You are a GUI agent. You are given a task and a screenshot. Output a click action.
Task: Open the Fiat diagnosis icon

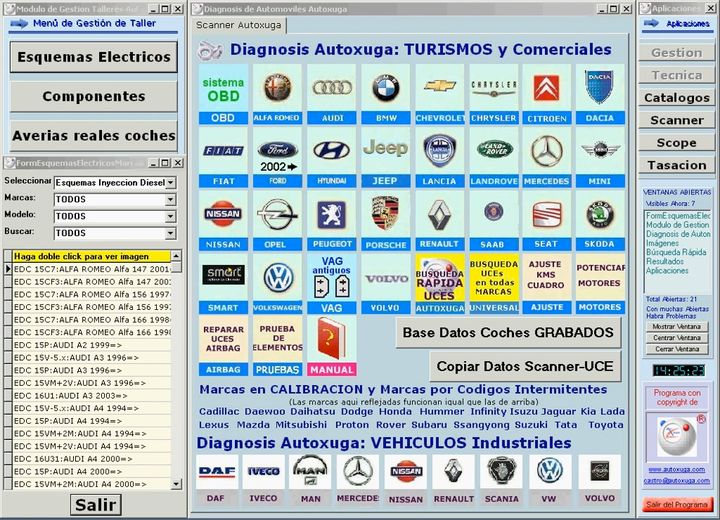[223, 152]
